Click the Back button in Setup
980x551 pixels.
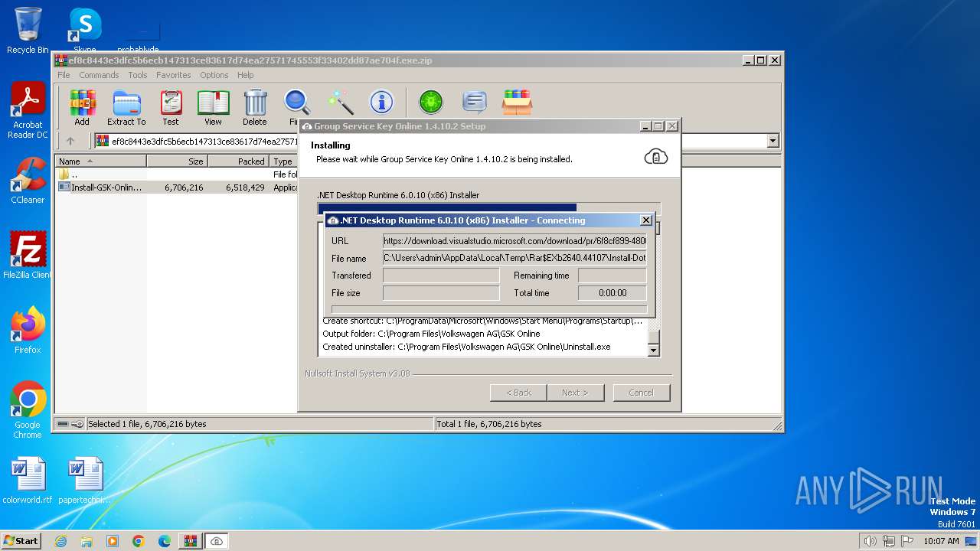(x=518, y=393)
